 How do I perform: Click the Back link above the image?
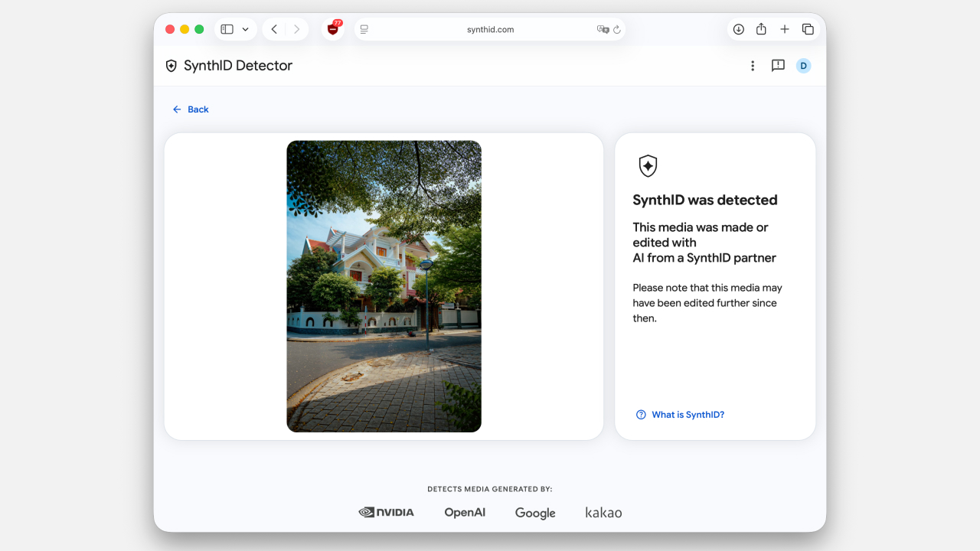pyautogui.click(x=191, y=109)
